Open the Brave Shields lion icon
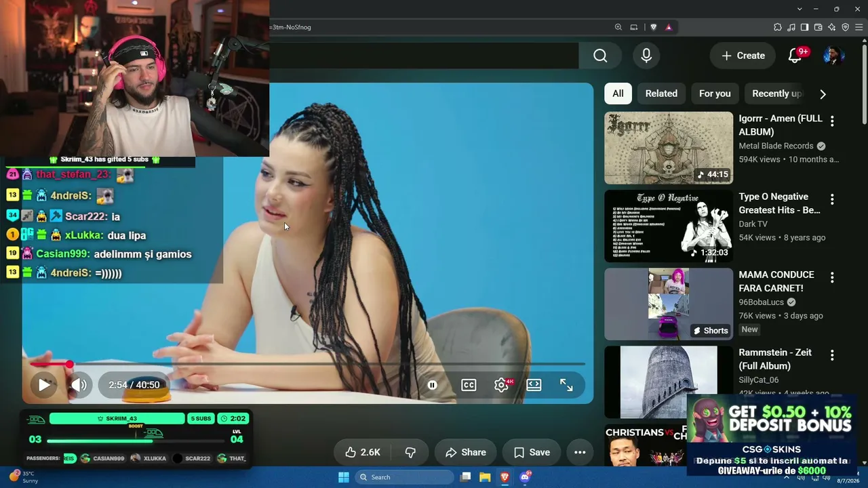Image resolution: width=868 pixels, height=488 pixels. click(x=654, y=27)
